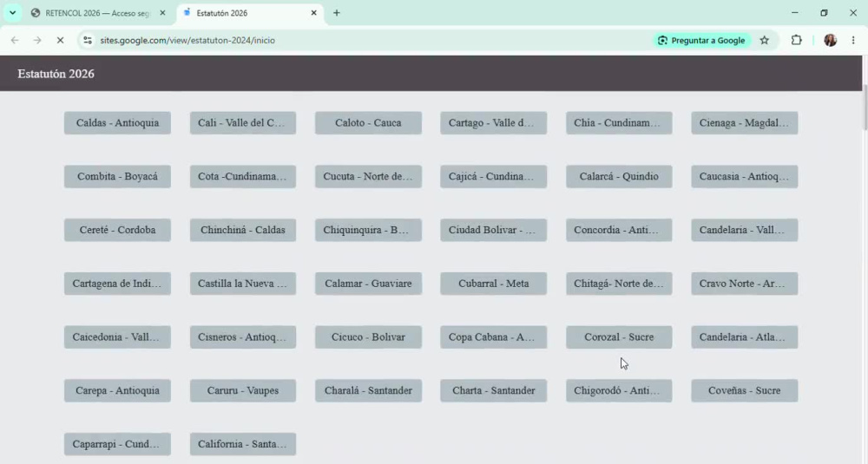
Task: Open Charta - Santander button
Action: [x=494, y=390]
